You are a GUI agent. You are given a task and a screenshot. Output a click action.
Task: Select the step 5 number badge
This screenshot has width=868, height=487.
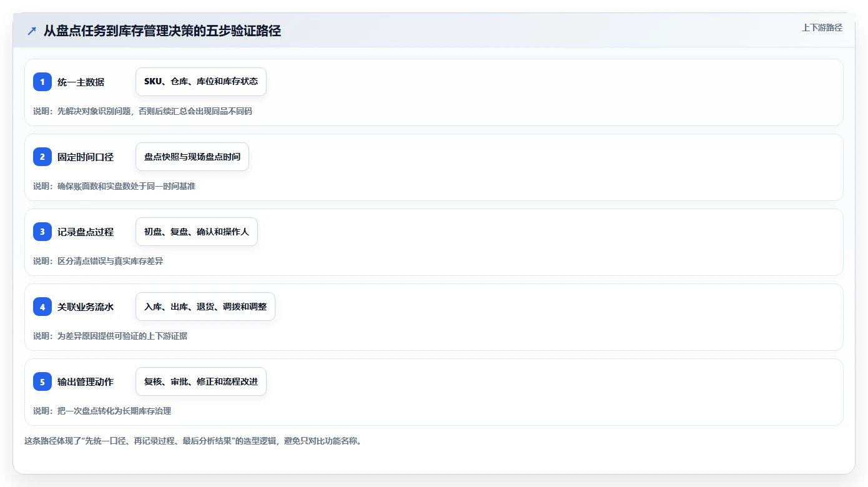[x=42, y=381]
